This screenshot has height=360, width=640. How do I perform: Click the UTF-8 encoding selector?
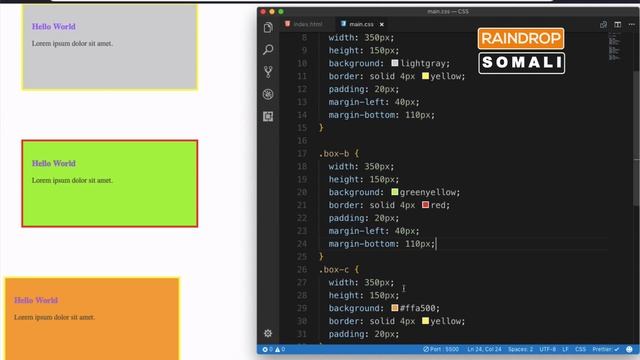point(547,349)
